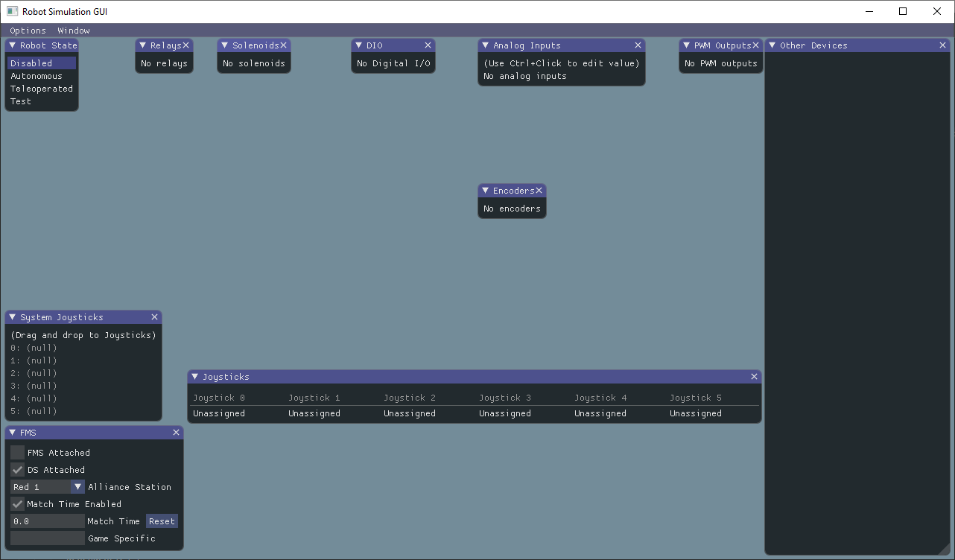
Task: Open the Red 1 Alliance Station dropdown
Action: pos(77,486)
